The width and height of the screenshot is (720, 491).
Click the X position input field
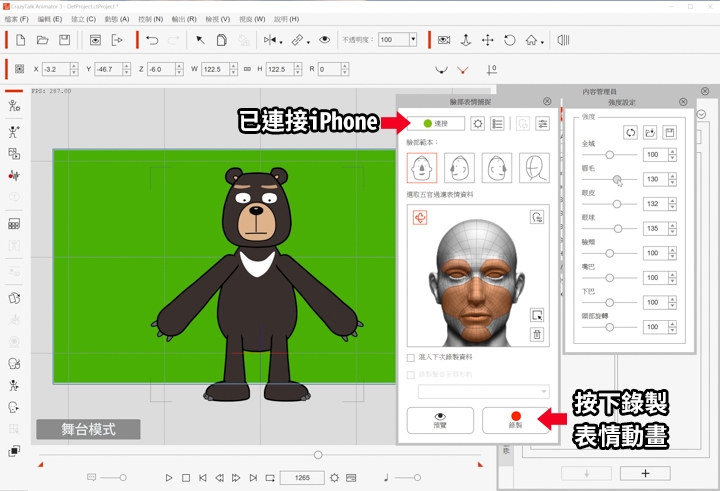[56, 69]
